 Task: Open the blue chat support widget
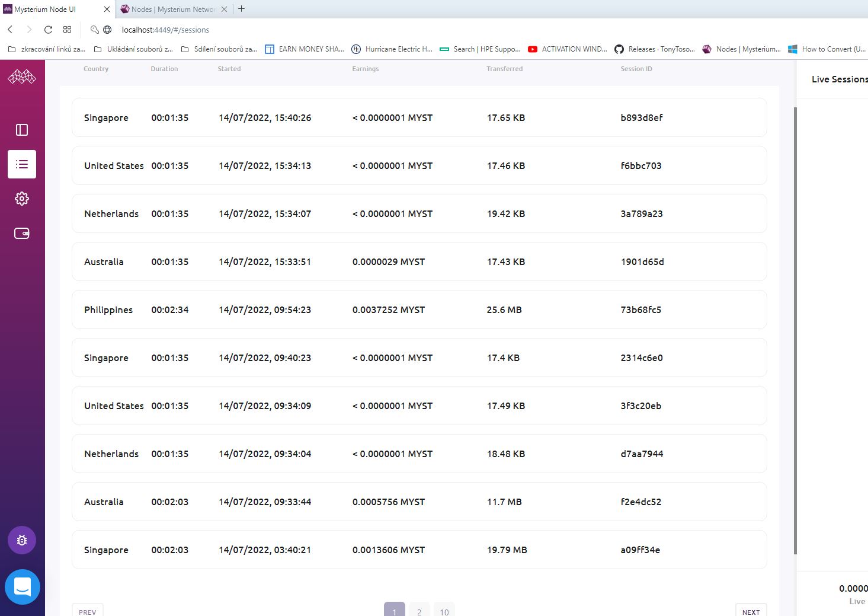[23, 587]
